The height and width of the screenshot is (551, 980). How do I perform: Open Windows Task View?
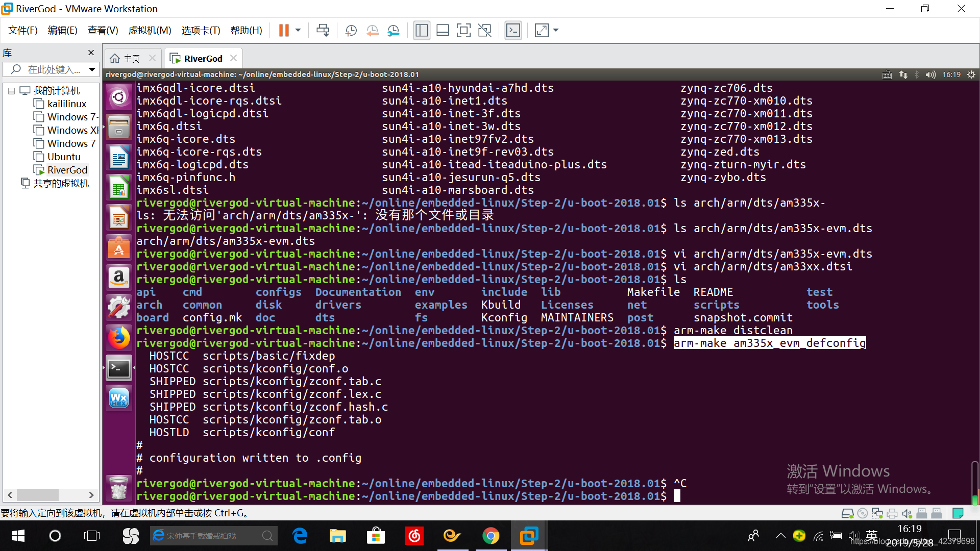coord(92,536)
